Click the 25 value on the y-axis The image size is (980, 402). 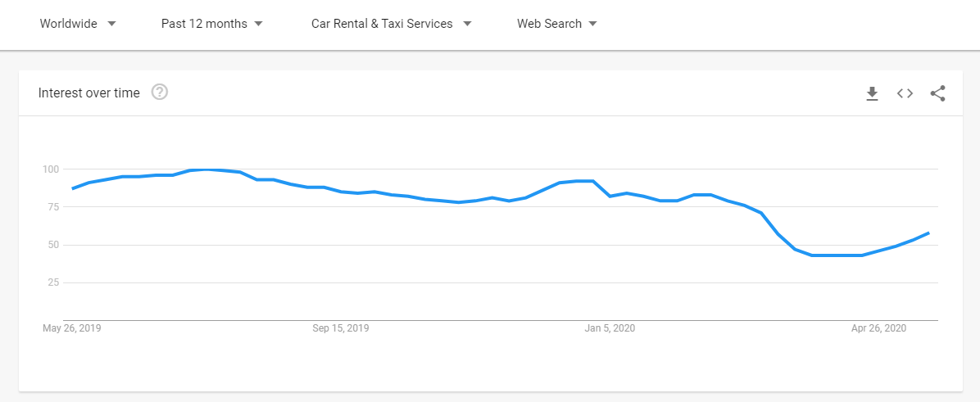point(53,282)
